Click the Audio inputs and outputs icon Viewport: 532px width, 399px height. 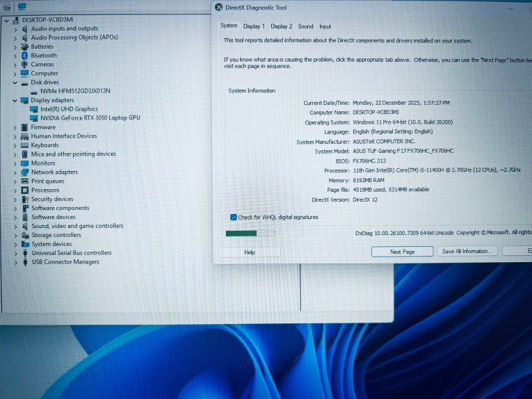pyautogui.click(x=24, y=28)
